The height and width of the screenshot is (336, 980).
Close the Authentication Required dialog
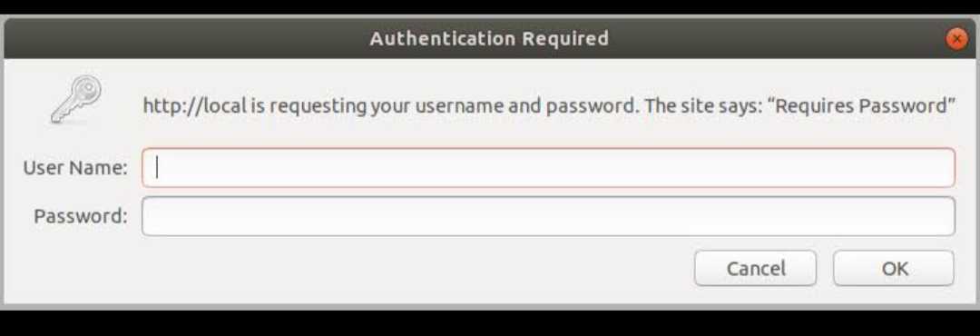[956, 39]
